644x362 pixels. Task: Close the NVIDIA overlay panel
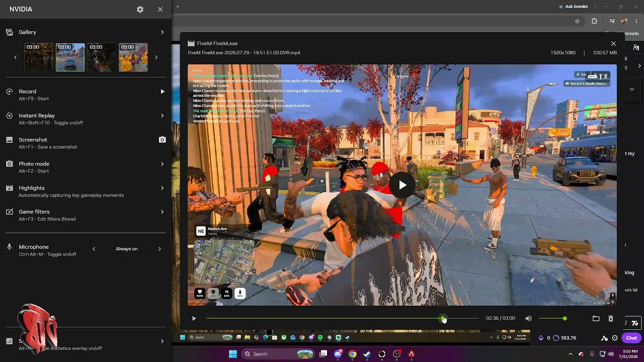click(160, 10)
